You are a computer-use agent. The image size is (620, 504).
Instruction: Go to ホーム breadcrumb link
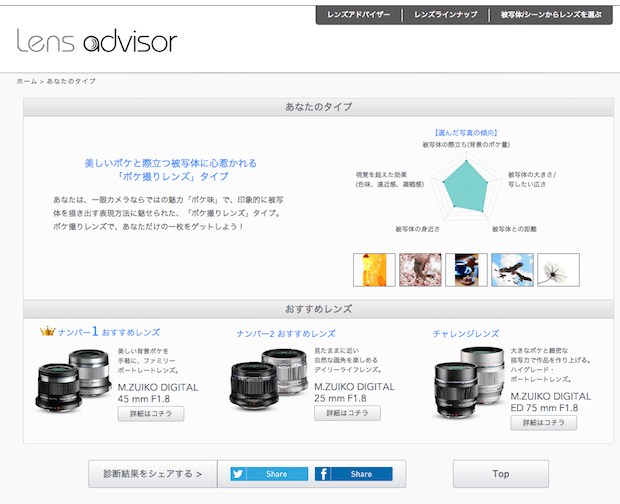pos(26,81)
